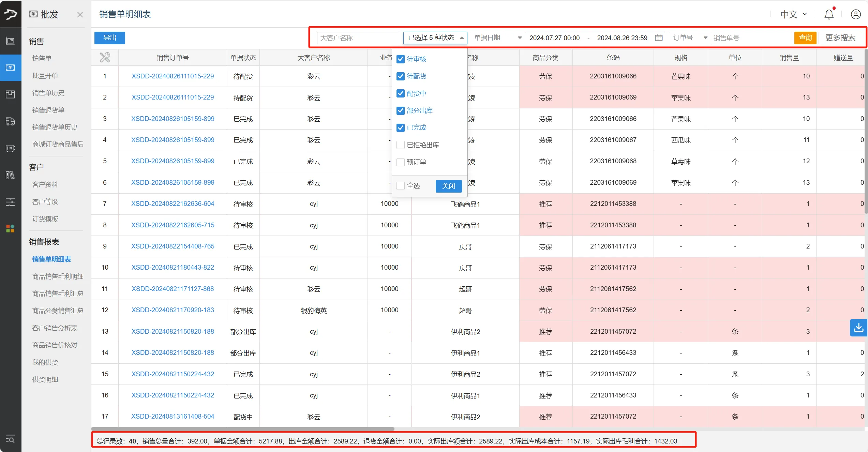
Task: Click the colorful apps grid sidebar icon
Action: 10,228
